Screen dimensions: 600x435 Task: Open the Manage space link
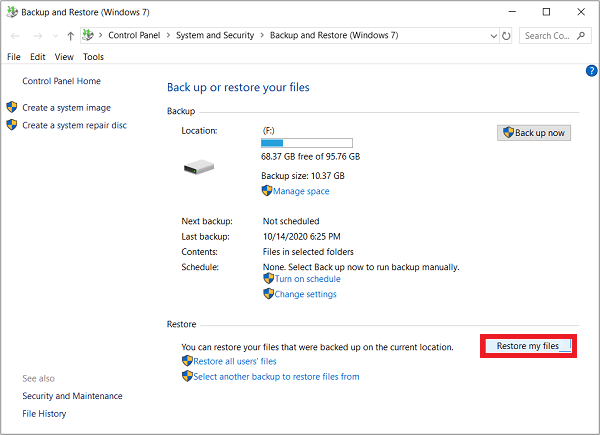pos(300,191)
